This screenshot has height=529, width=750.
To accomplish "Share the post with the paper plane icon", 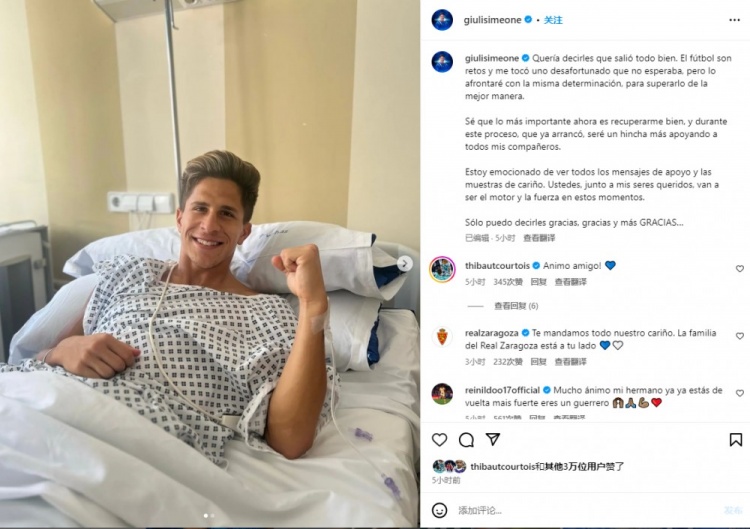I will pyautogui.click(x=493, y=439).
